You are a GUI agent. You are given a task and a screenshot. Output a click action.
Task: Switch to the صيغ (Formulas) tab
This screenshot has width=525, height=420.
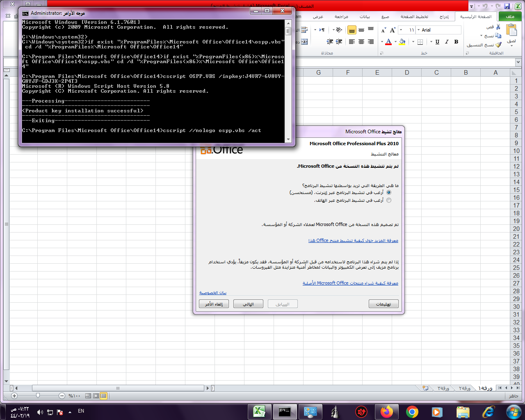click(385, 17)
